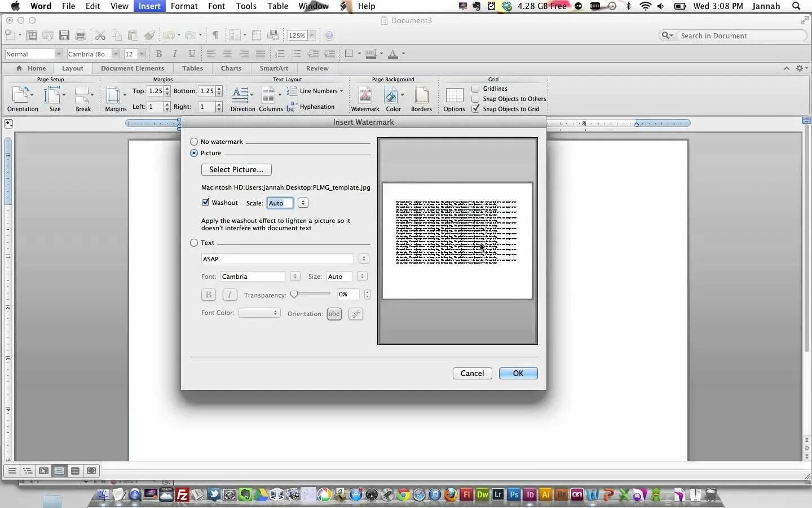Image resolution: width=812 pixels, height=508 pixels.
Task: Click the Line Numbers button
Action: pos(315,91)
